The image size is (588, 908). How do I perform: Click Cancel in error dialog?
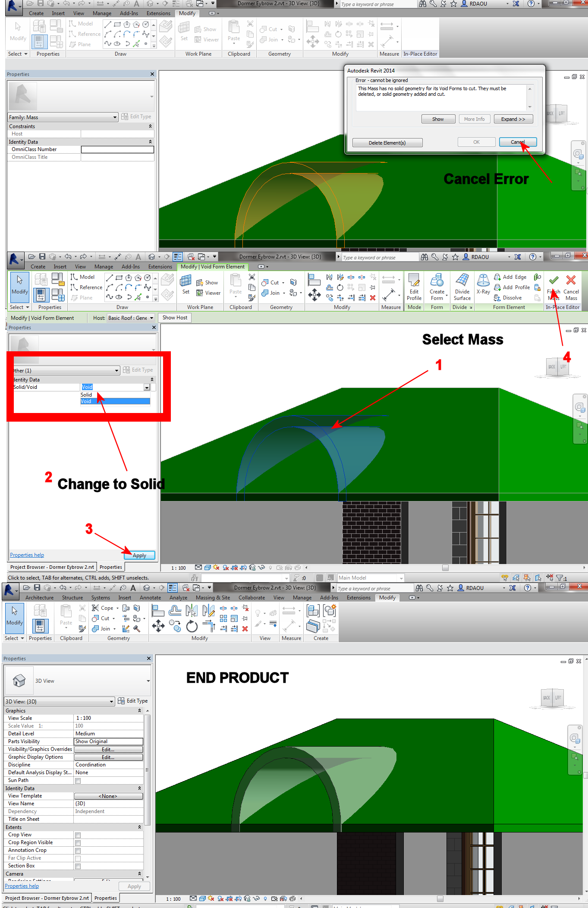518,142
